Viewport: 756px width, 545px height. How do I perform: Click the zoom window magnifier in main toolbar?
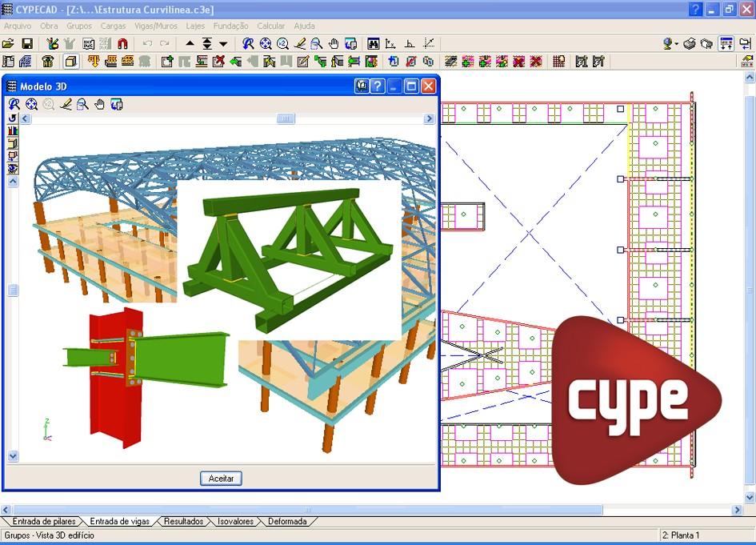tap(316, 44)
